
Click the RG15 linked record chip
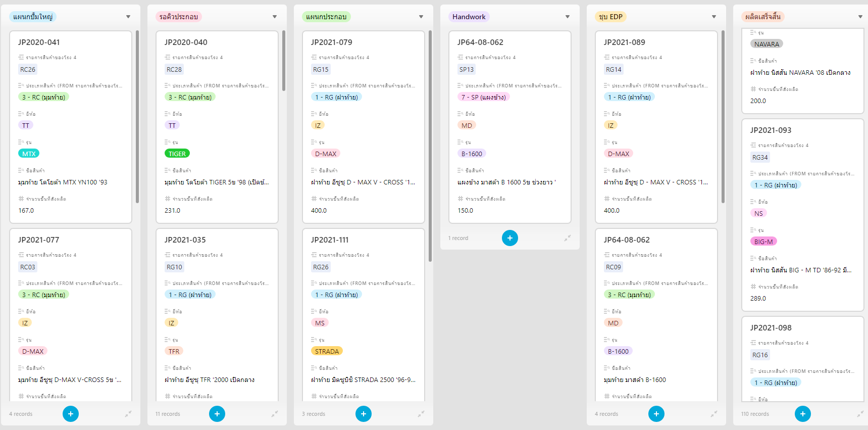tap(321, 69)
